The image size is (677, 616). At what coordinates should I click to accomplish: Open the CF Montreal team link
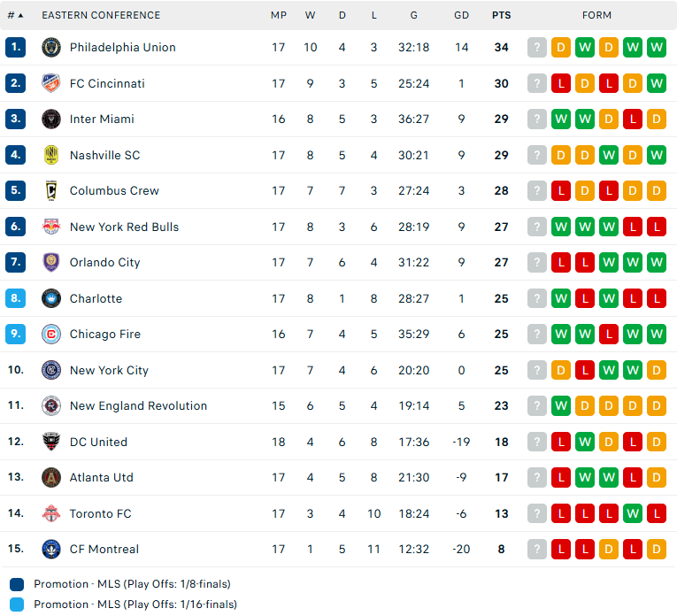[x=104, y=549]
